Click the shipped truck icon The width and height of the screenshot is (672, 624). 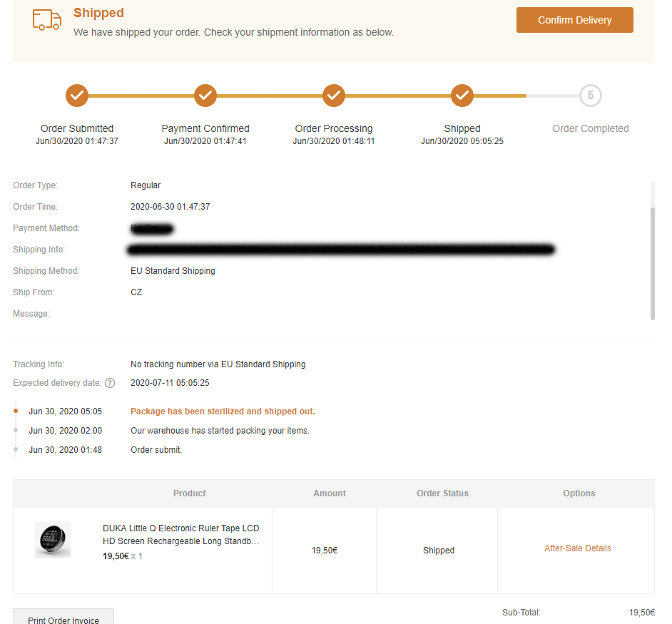pos(47,20)
